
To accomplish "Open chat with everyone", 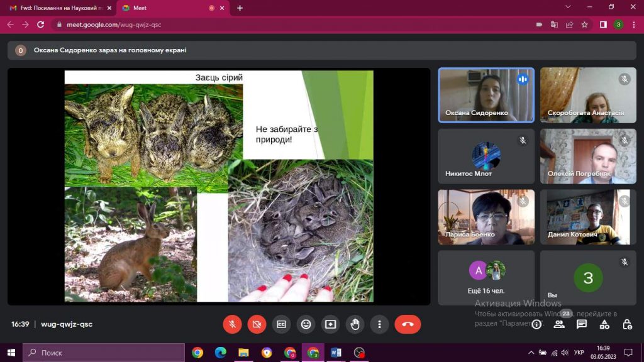I will pos(582,325).
